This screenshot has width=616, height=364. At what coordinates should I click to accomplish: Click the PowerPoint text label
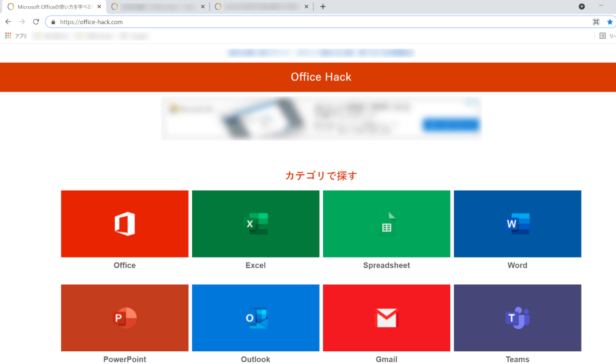point(125,359)
